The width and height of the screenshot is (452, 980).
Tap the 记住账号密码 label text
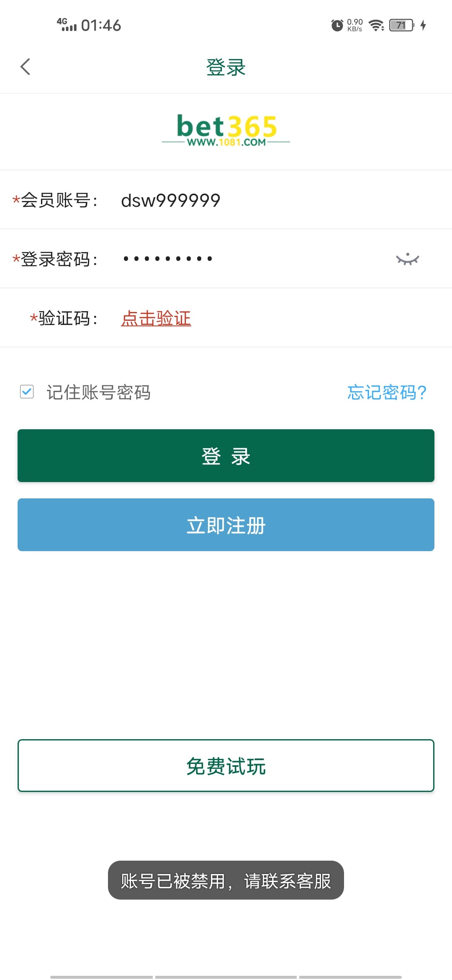(x=98, y=392)
